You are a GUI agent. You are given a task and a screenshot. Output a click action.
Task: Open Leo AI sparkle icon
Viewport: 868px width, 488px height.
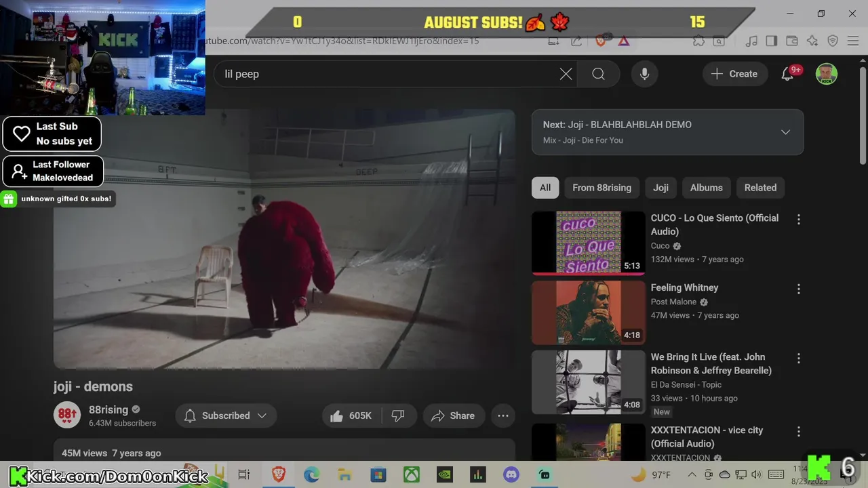point(812,41)
